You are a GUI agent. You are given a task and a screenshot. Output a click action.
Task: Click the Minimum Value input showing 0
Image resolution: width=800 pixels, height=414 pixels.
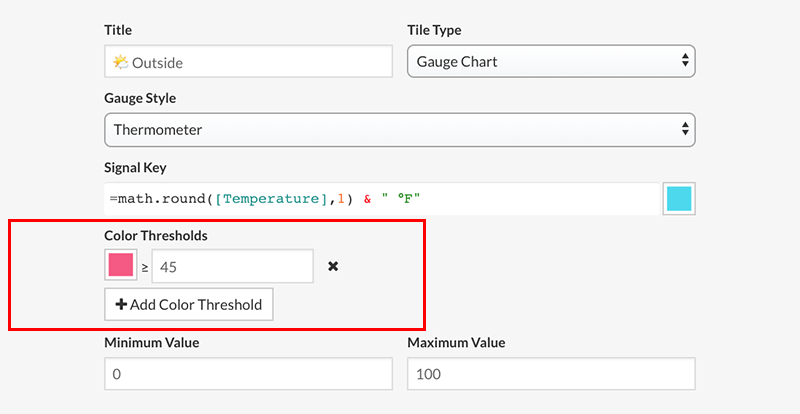248,373
